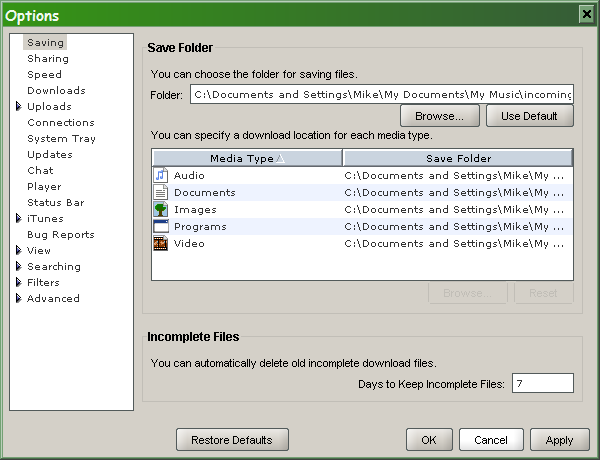
Task: Go to the System Tray settings
Action: pyautogui.click(x=61, y=139)
